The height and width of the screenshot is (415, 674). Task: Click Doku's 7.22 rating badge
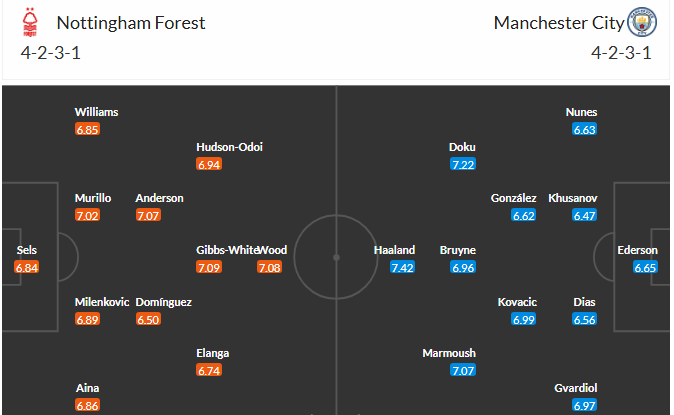[463, 164]
